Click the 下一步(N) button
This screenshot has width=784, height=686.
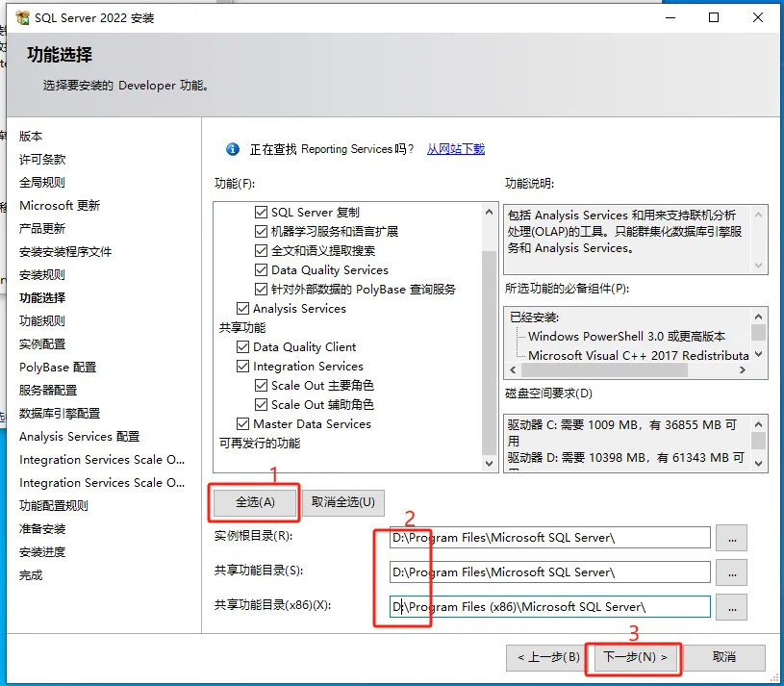[635, 657]
